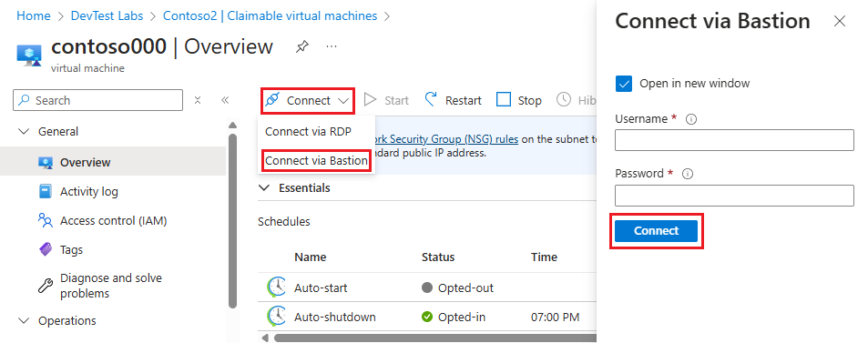Screen dimensions: 868x343
Task: Focus the Username input field
Action: [734, 140]
